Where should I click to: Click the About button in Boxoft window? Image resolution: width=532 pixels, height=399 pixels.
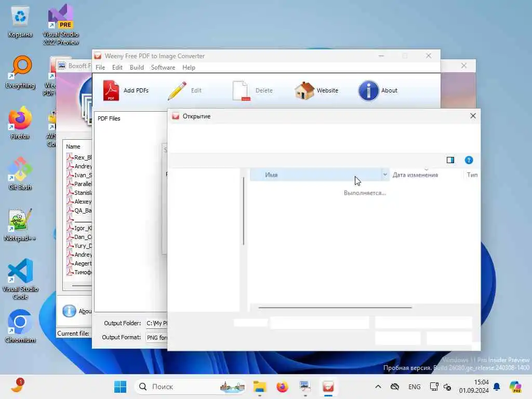[77, 311]
